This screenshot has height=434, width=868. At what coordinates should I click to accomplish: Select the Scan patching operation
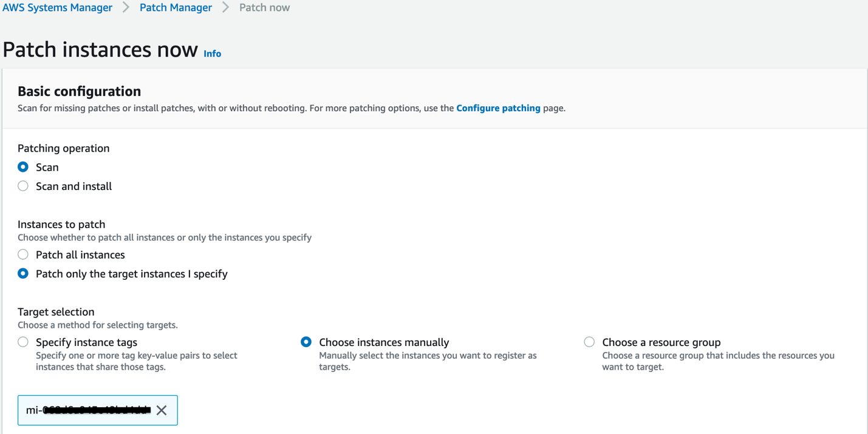[x=22, y=167]
